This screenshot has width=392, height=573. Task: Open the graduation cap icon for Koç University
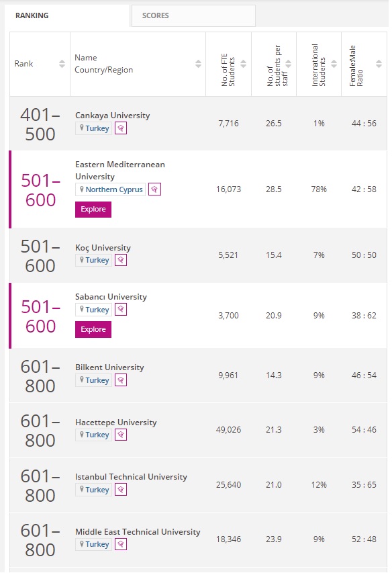pos(121,260)
